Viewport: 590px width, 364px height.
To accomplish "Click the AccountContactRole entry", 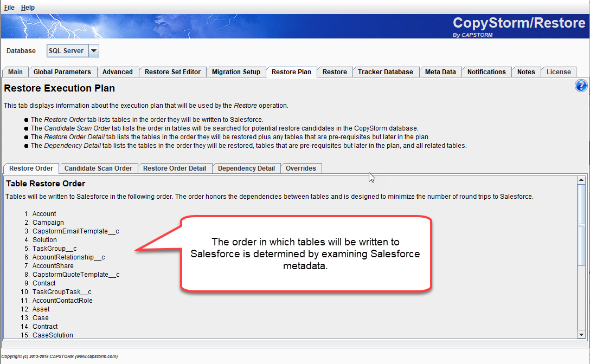I will (62, 301).
